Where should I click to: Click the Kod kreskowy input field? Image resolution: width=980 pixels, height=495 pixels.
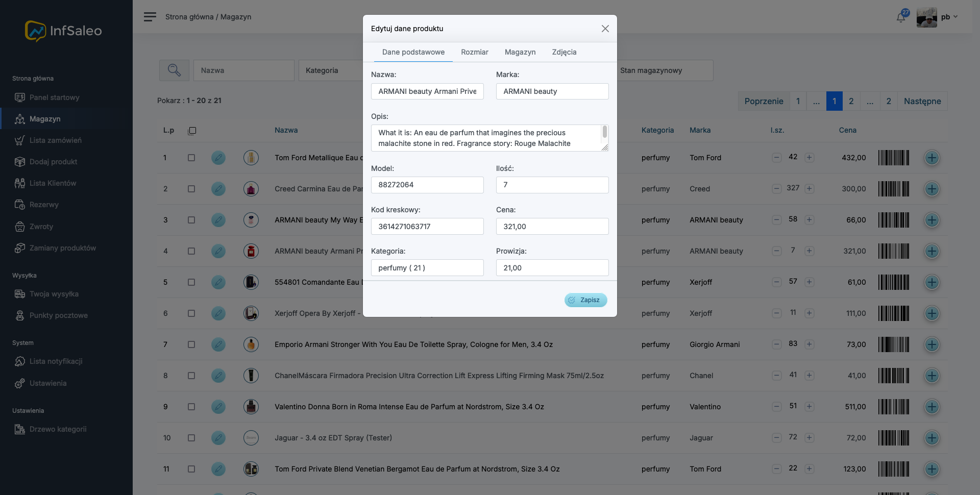click(427, 227)
